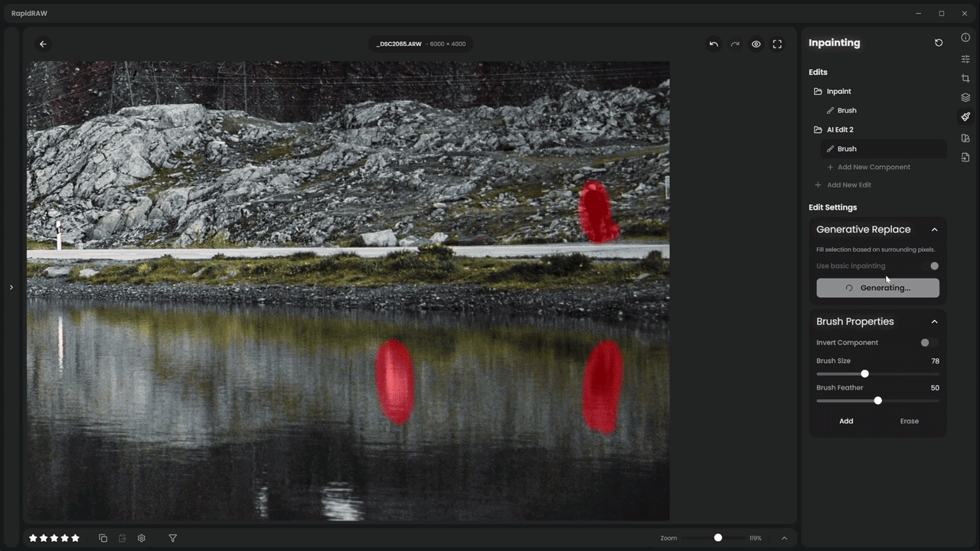Viewport: 980px width, 551px height.
Task: Paste adjustments settings icon
Action: click(122, 538)
